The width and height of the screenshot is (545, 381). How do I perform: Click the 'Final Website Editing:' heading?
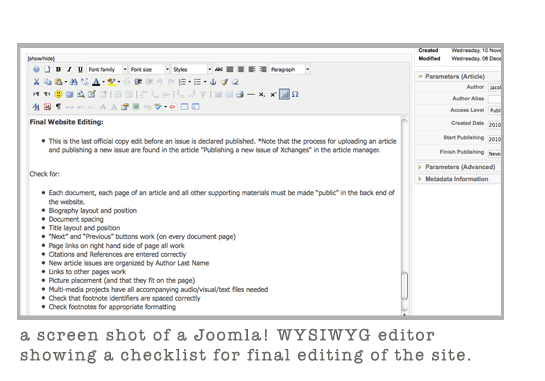point(66,122)
